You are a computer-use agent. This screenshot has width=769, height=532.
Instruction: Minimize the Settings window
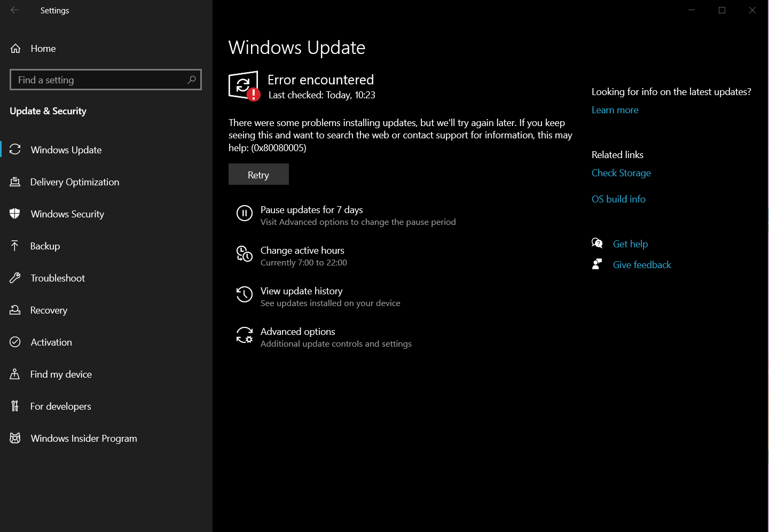[x=692, y=10]
